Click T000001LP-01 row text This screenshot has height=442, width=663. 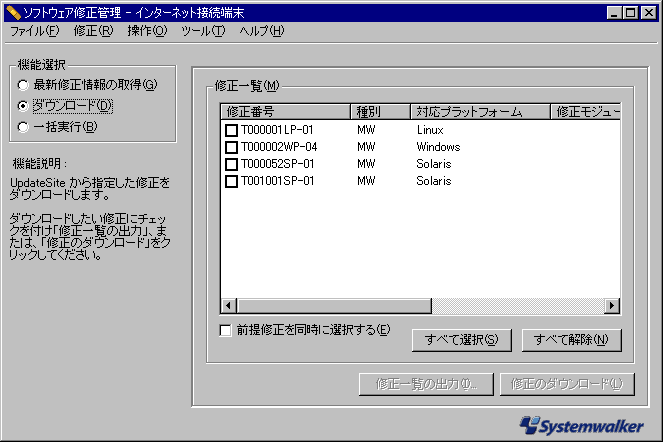[277, 130]
